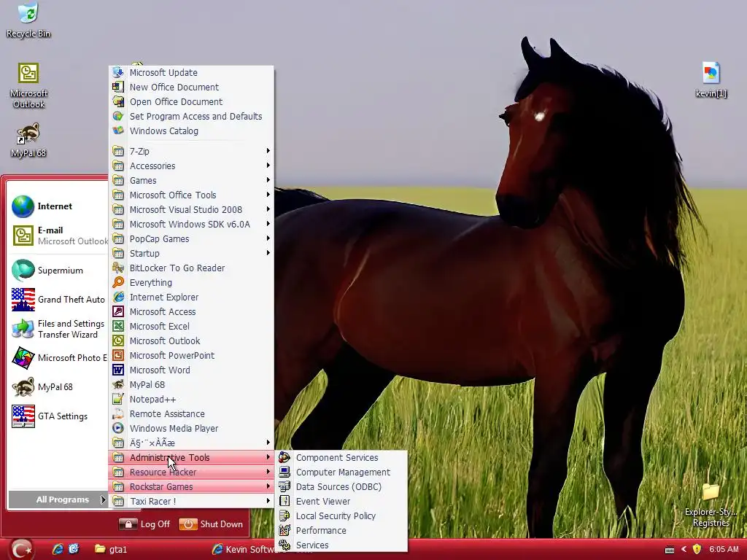Click the keyboard tray icon
Viewport: 747px width, 560px height.
coord(670,550)
